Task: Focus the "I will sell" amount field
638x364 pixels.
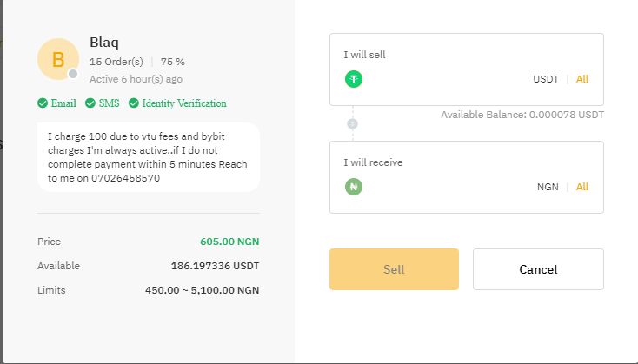Action: tap(443, 79)
